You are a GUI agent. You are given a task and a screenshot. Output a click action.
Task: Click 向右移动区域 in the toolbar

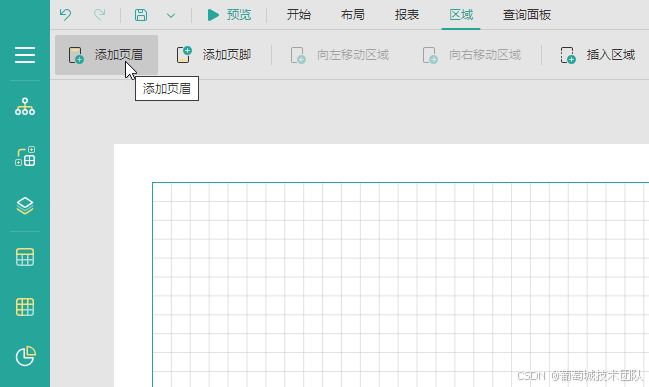click(x=471, y=55)
